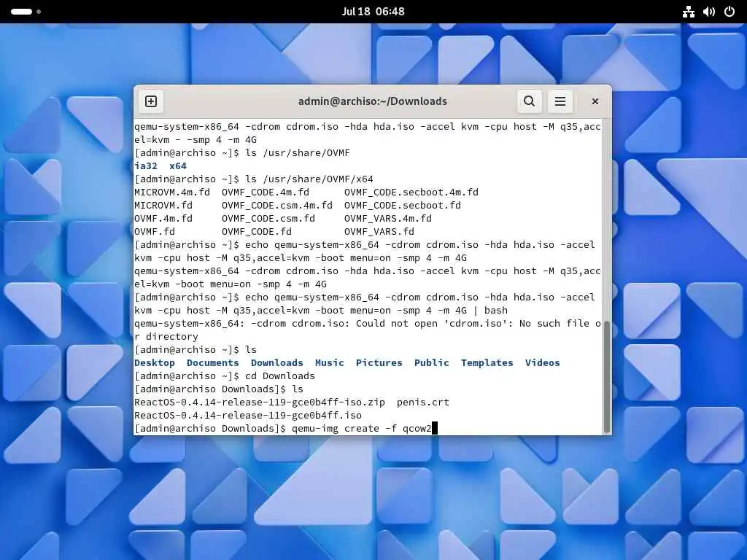This screenshot has height=560, width=747.
Task: Click the Templates directory name
Action: [x=487, y=363]
